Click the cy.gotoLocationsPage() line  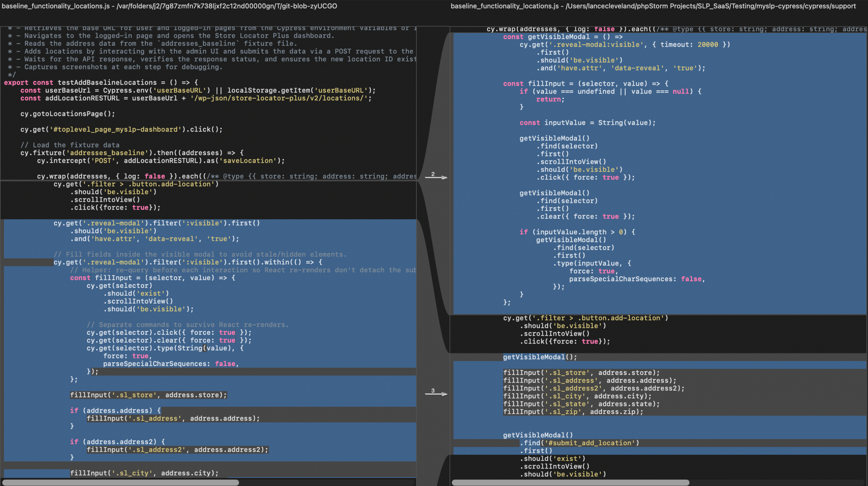click(68, 114)
